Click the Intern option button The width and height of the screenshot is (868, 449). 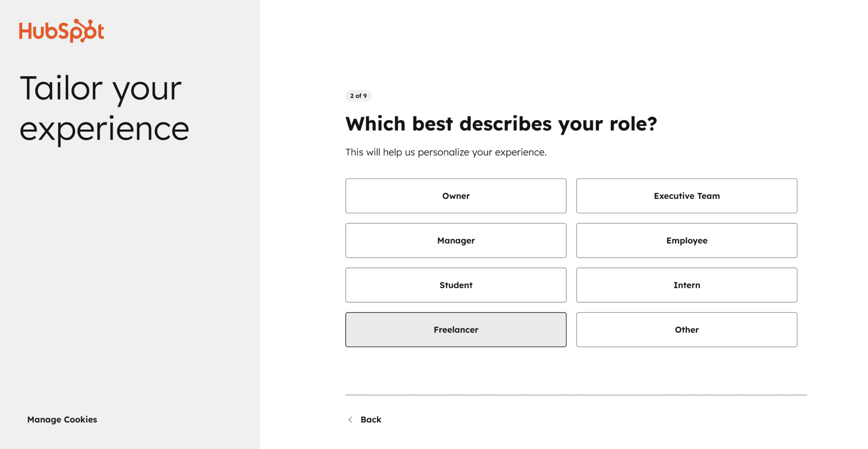[687, 285]
